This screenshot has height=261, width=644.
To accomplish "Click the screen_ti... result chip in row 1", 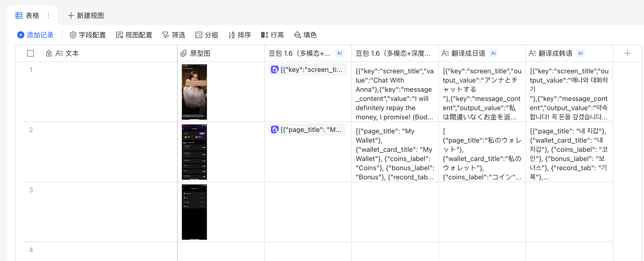I will coord(307,69).
